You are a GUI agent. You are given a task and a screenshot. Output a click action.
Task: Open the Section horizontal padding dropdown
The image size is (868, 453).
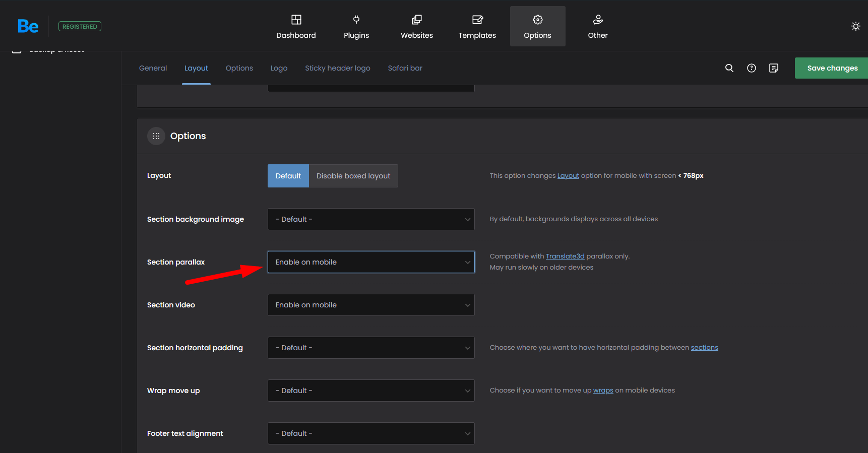tap(371, 348)
